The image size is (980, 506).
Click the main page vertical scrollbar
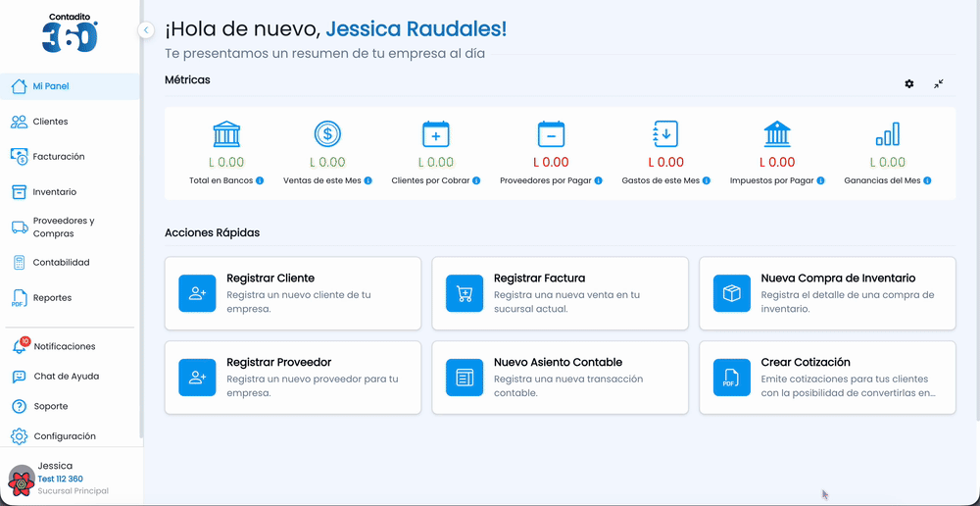(x=977, y=210)
